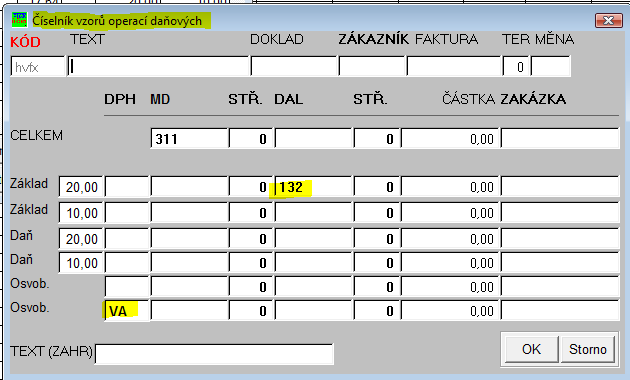Click the second Základ ČÁSTKA field
630x380 pixels.
[450, 212]
